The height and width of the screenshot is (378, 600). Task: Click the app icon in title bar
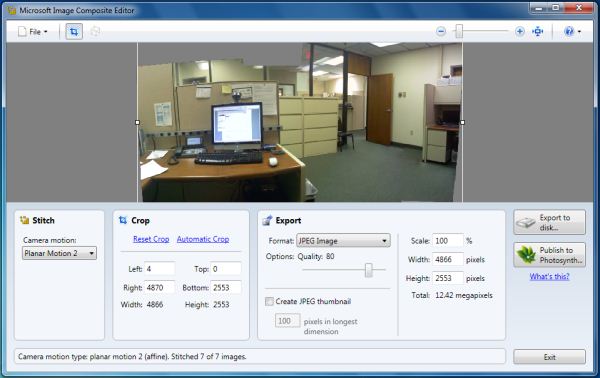coord(11,10)
